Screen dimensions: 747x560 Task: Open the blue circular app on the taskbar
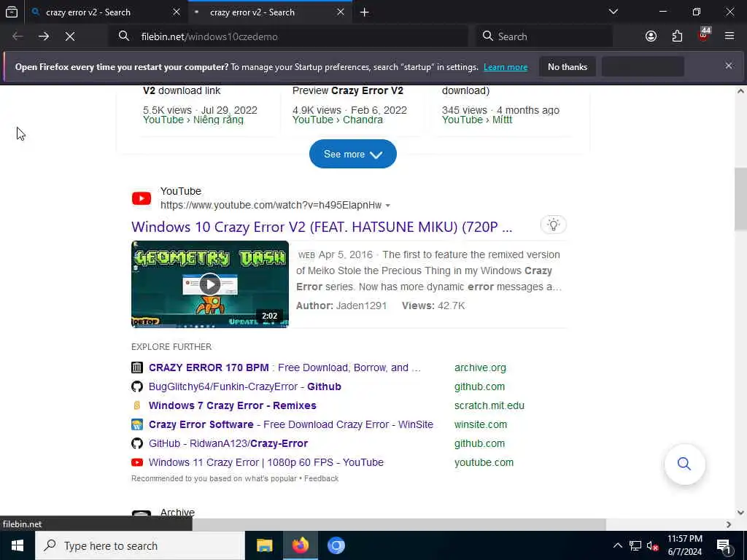pos(336,545)
